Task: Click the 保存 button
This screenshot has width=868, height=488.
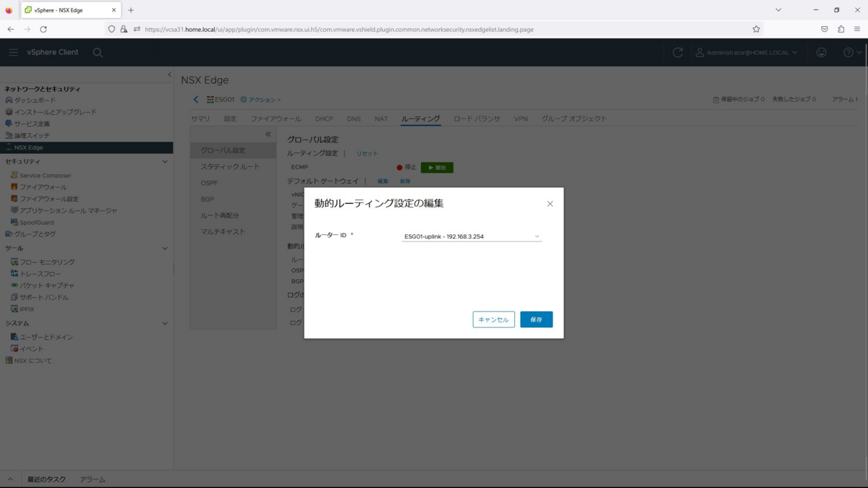Action: click(536, 320)
